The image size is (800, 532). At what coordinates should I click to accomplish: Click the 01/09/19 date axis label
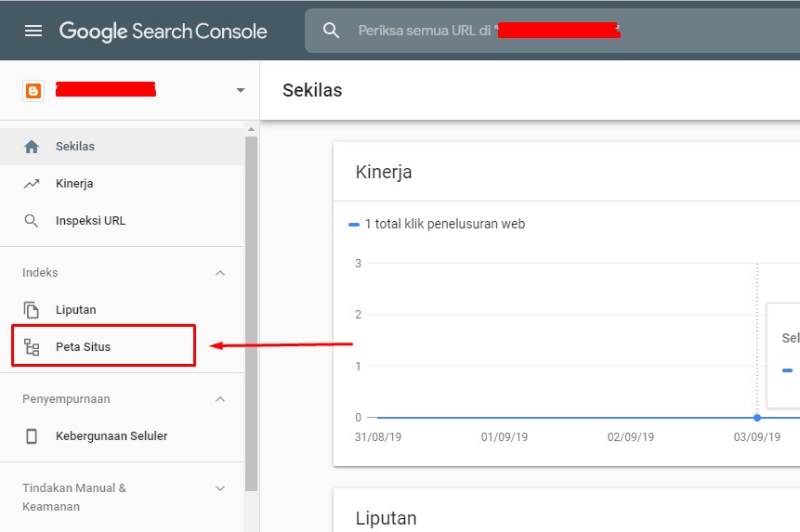505,437
